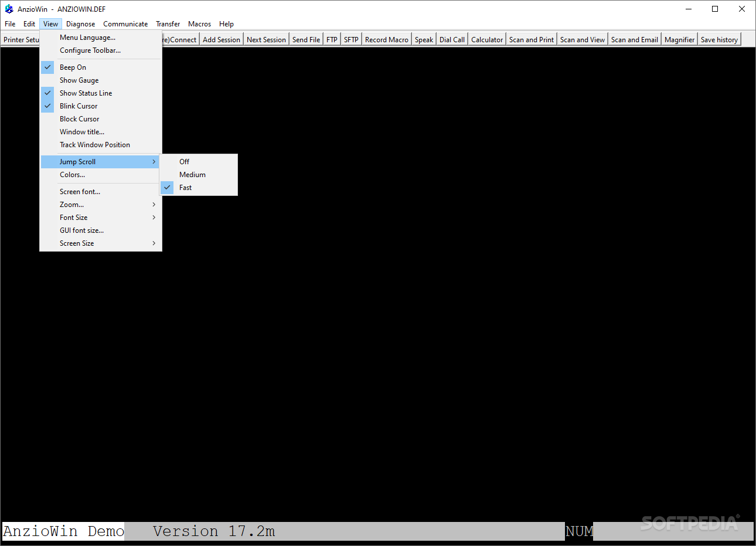Open the Edit menu

[29, 24]
